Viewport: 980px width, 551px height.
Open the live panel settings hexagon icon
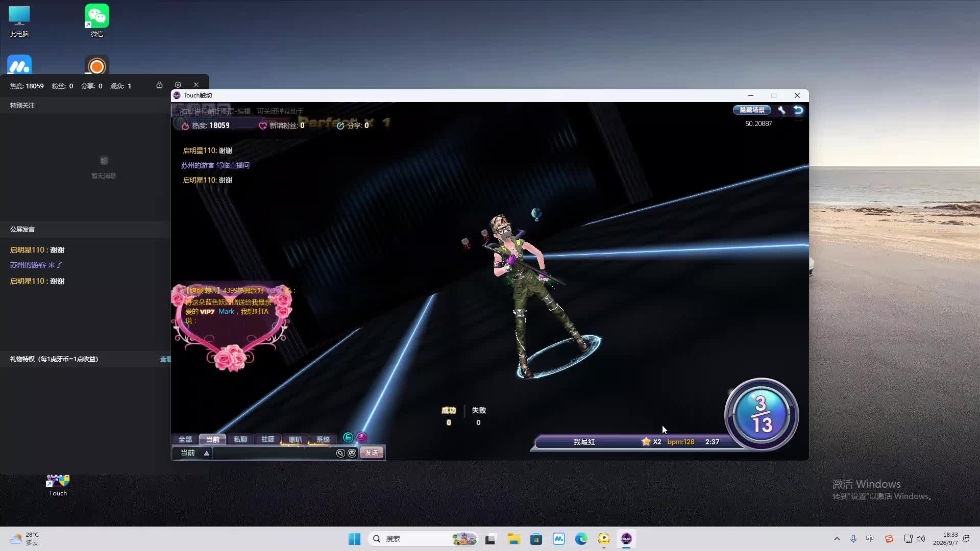tap(178, 85)
